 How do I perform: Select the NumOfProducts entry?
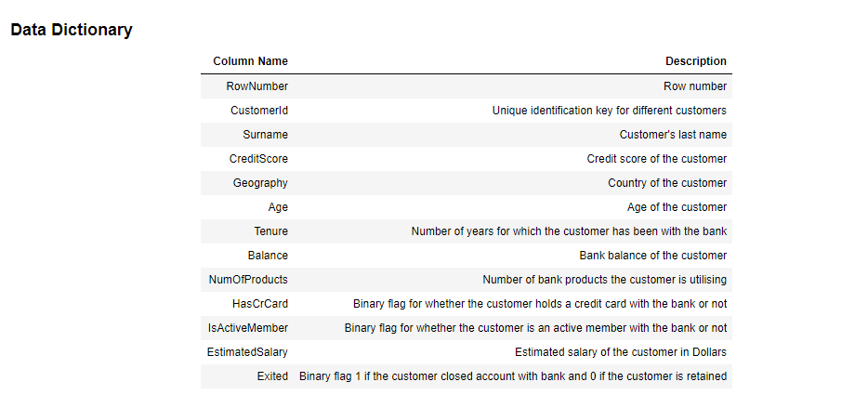pyautogui.click(x=248, y=280)
